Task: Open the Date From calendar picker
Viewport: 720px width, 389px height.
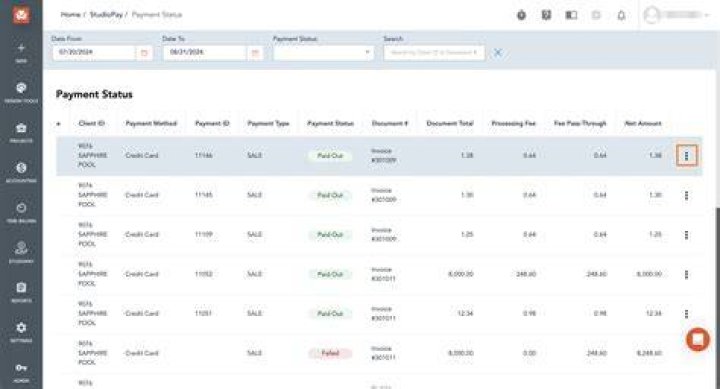Action: click(144, 53)
